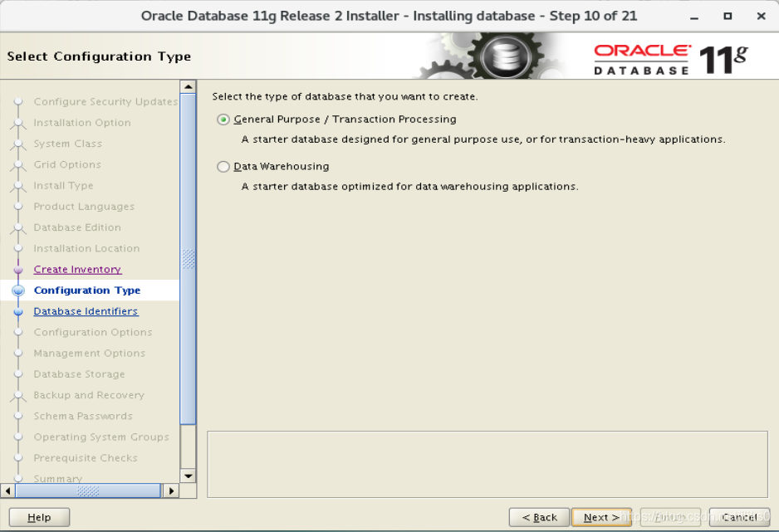The height and width of the screenshot is (532, 779).
Task: Click the empty message box at bottom
Action: pos(487,464)
